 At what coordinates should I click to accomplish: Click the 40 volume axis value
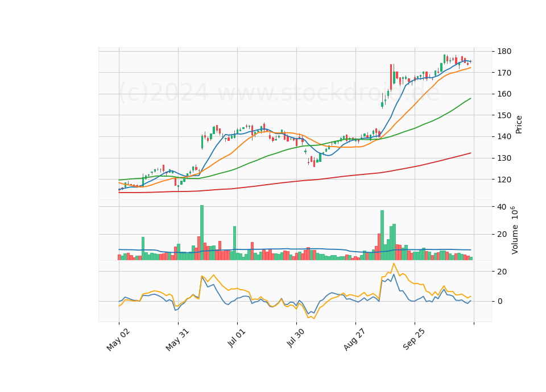[502, 207]
